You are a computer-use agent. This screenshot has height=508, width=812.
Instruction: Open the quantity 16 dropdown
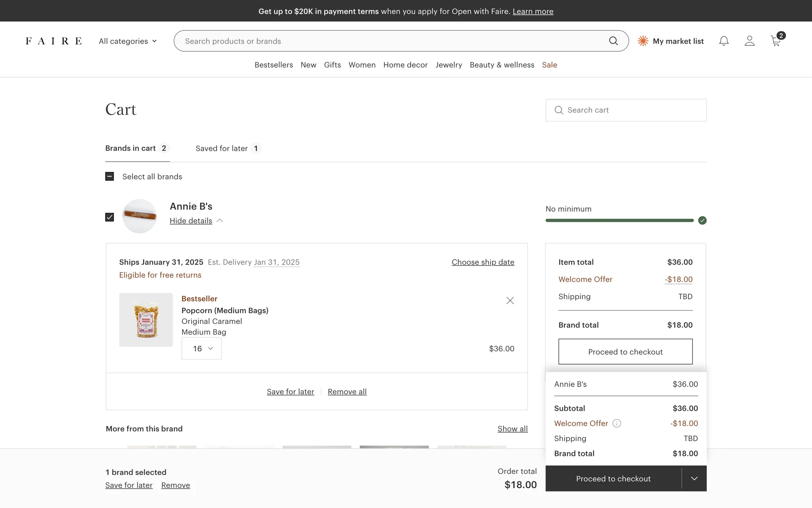201,348
